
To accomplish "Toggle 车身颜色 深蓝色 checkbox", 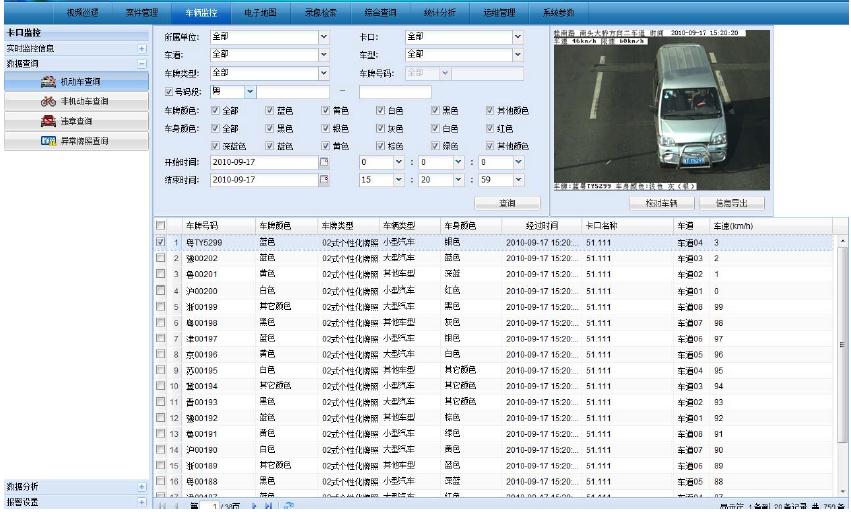I will tap(215, 146).
